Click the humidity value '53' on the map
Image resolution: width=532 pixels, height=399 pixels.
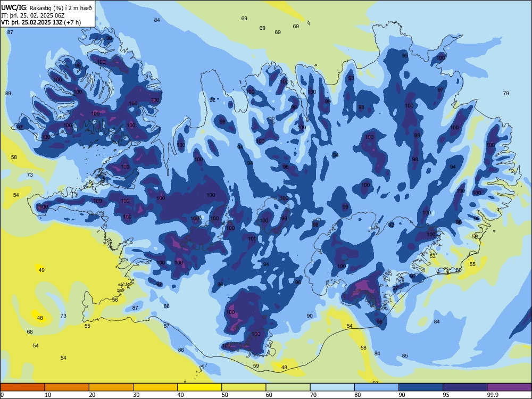point(433,256)
